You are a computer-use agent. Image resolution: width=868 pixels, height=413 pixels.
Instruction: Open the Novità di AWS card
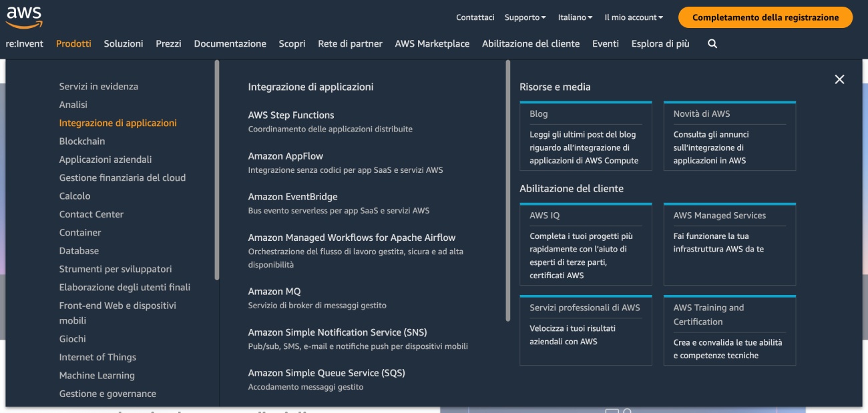pyautogui.click(x=730, y=136)
